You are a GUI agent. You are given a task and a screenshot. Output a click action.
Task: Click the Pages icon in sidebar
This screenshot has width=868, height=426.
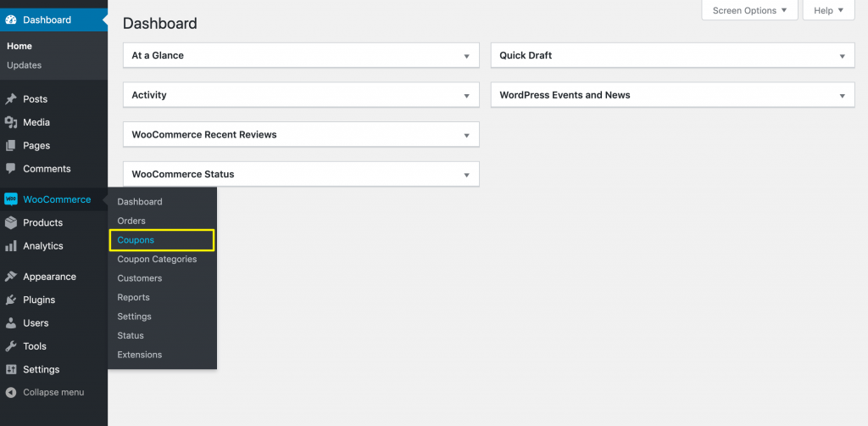[11, 146]
